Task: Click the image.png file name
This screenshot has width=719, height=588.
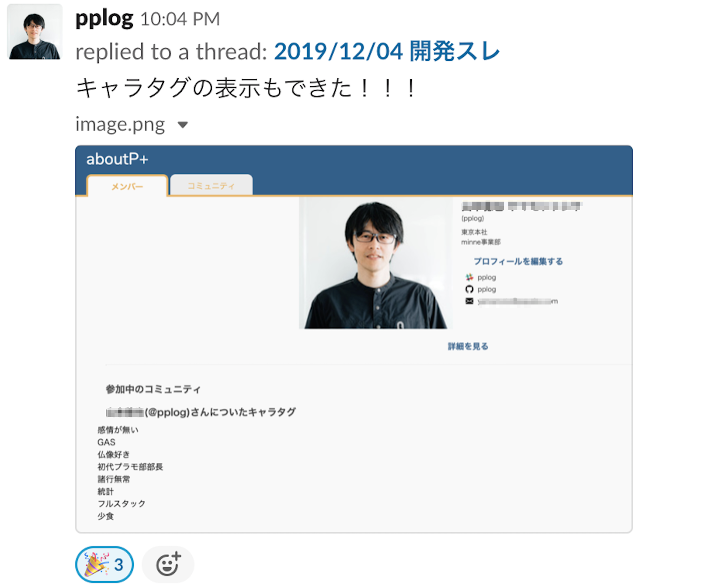Action: pos(120,124)
